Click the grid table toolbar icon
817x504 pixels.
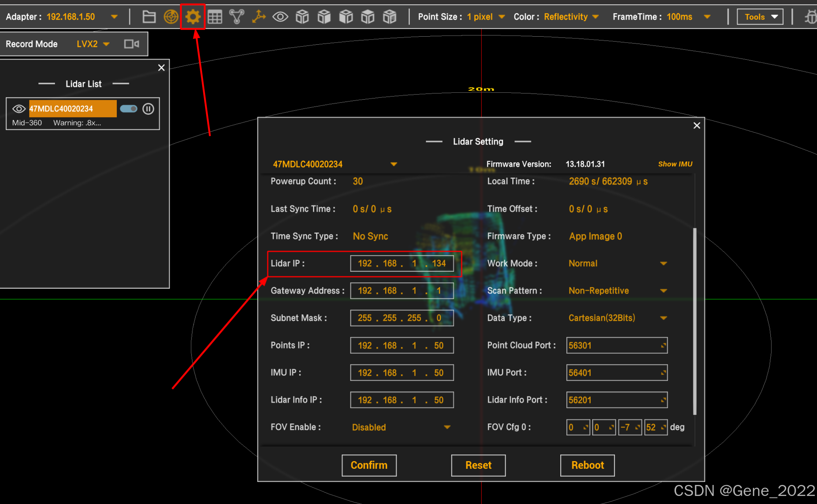(x=215, y=17)
